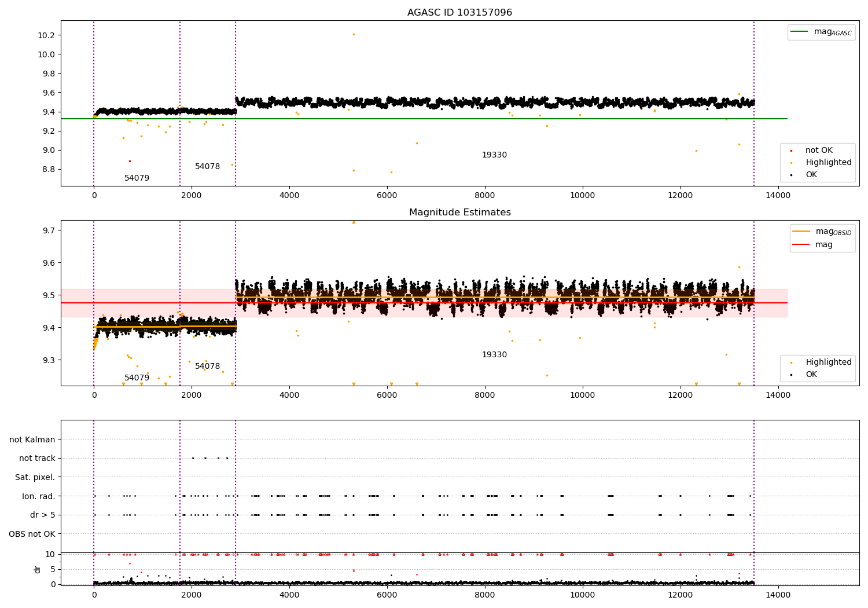
Task: Click the 'not track' row label
Action: pos(37,458)
